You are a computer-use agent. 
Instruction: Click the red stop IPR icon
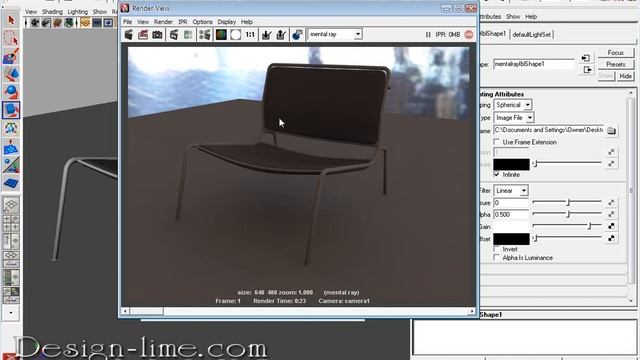click(469, 35)
